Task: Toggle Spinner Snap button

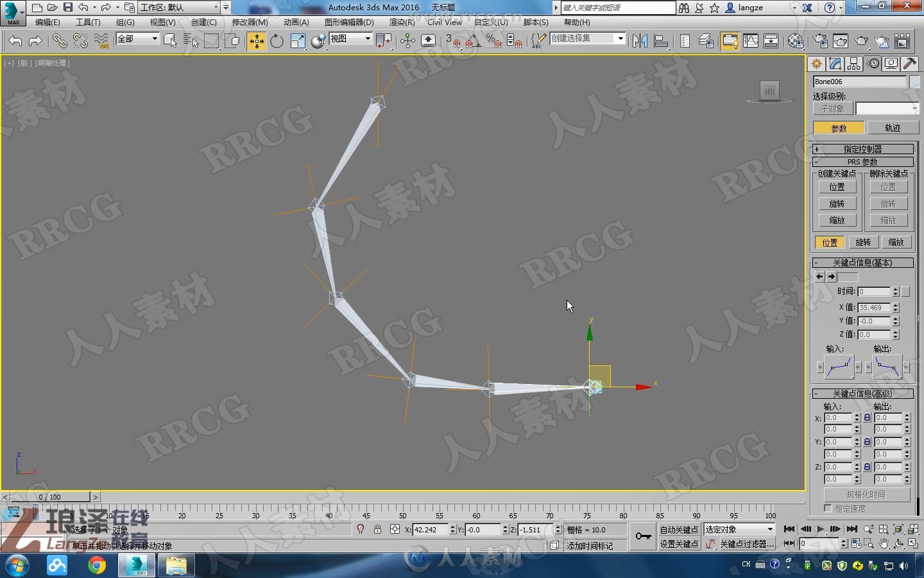Action: click(x=514, y=41)
